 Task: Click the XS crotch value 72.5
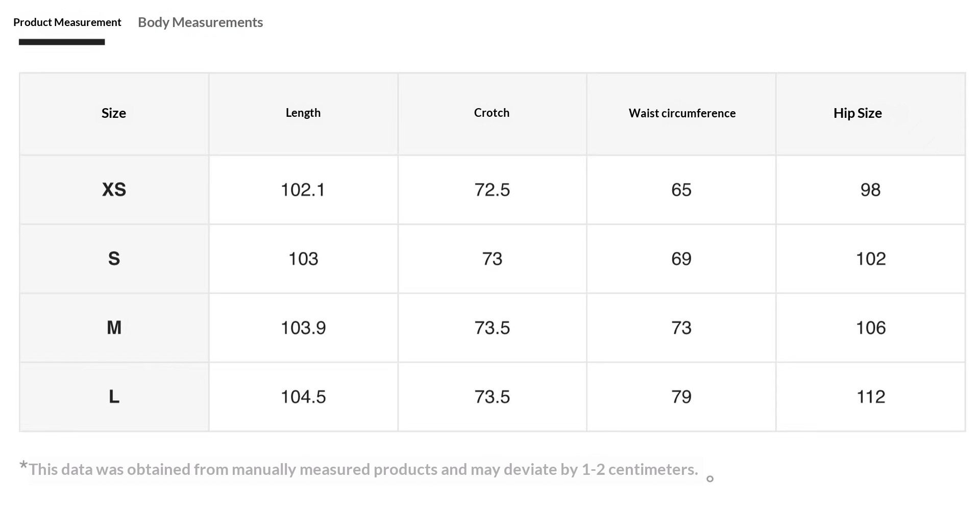(x=492, y=190)
